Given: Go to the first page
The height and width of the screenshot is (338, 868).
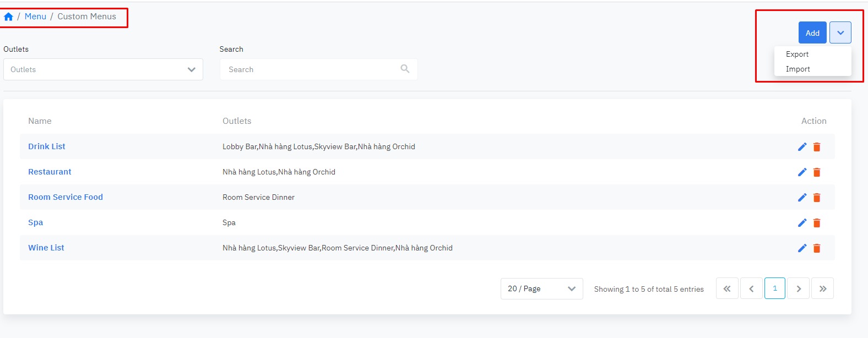Looking at the screenshot, I should (727, 288).
